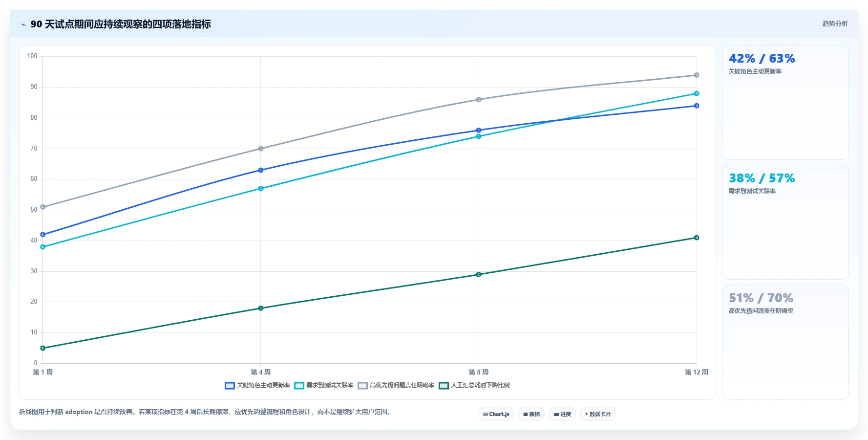Image resolution: width=868 pixels, height=440 pixels.
Task: Click the green line's 第 8 周 point at 29
Action: (479, 275)
